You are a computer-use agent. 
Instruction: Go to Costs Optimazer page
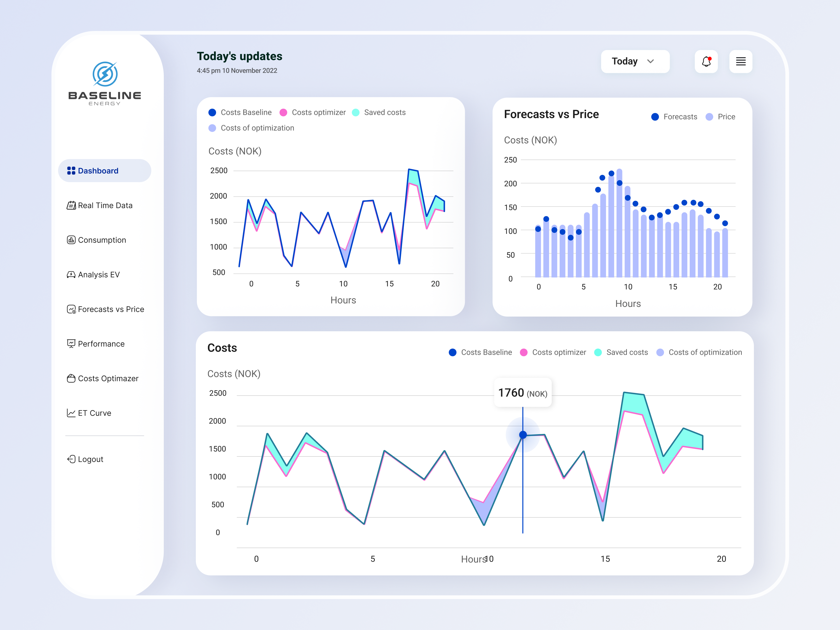click(108, 379)
